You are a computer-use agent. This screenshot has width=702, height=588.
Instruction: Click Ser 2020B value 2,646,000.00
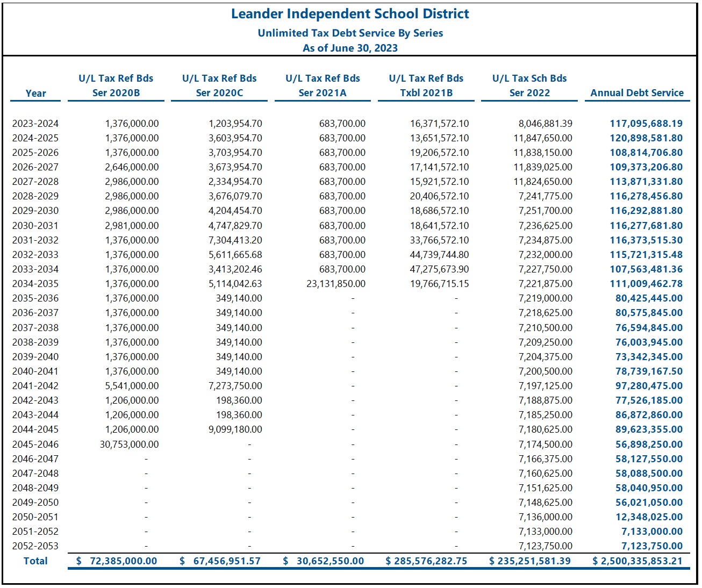(132, 167)
